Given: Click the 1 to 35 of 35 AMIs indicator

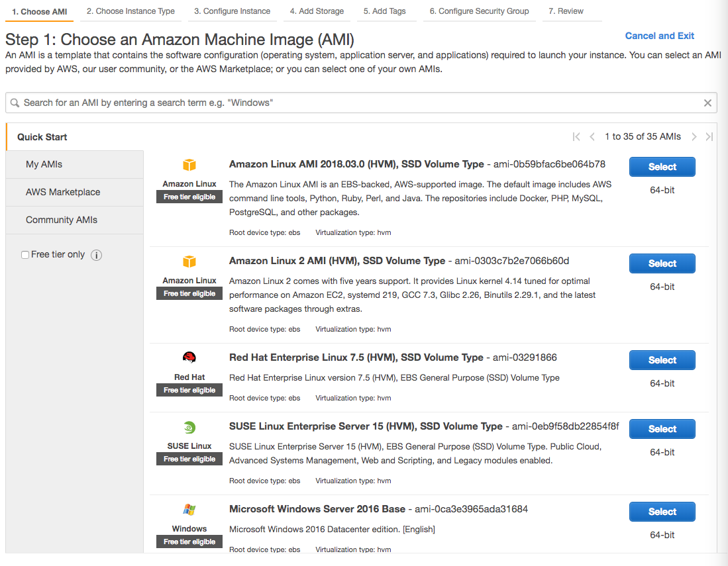Looking at the screenshot, I should tap(643, 136).
